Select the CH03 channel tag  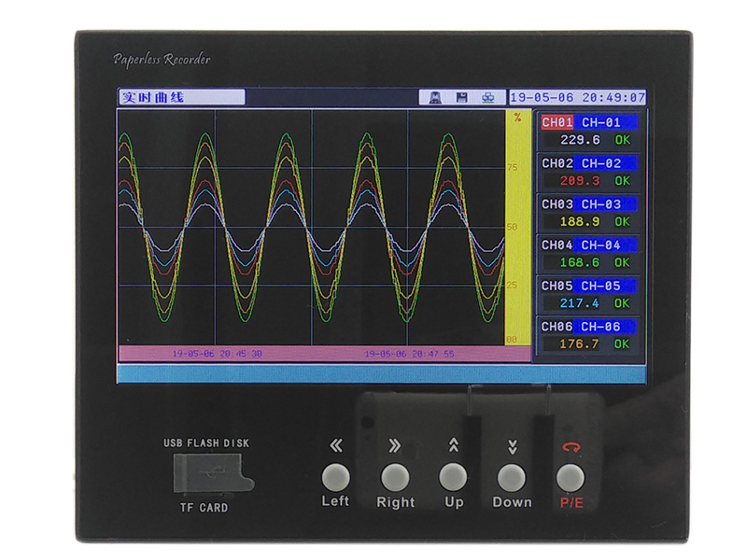(557, 204)
